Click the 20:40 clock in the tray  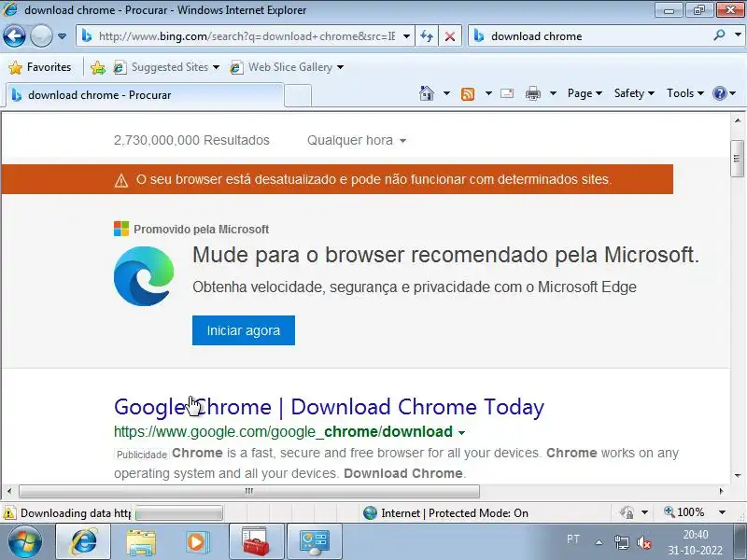coord(696,534)
